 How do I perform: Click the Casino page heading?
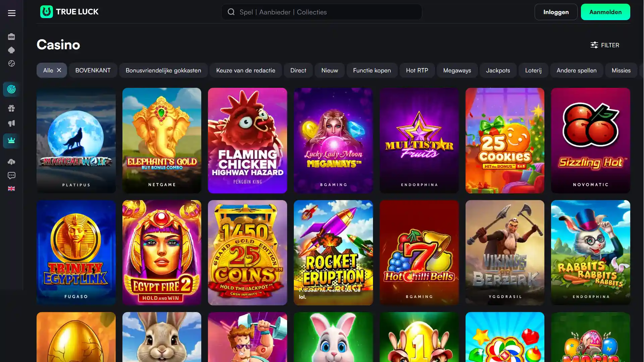(58, 45)
